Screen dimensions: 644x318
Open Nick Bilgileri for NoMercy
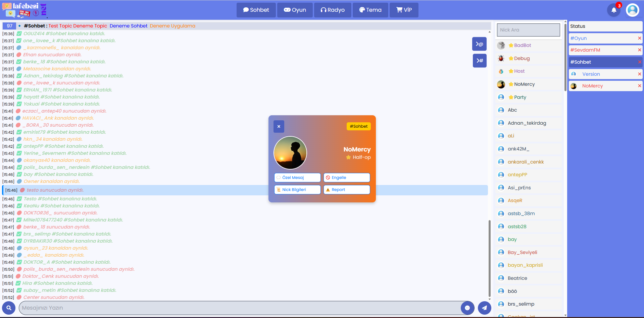pos(297,190)
